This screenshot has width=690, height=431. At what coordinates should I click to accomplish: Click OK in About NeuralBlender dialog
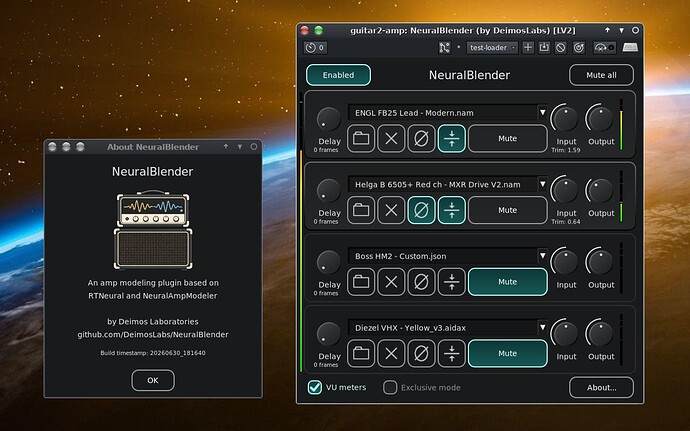coord(153,380)
